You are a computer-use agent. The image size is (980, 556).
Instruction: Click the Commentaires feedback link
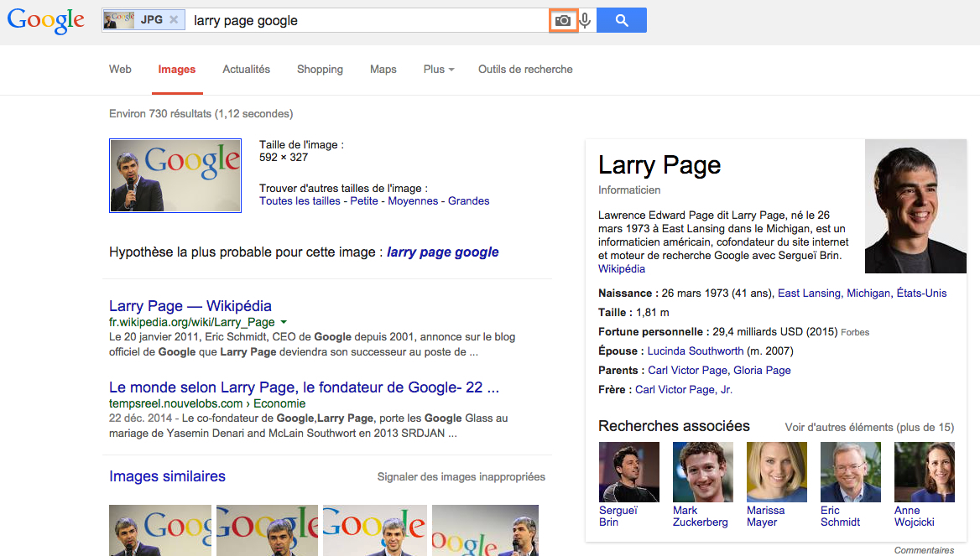(x=924, y=550)
